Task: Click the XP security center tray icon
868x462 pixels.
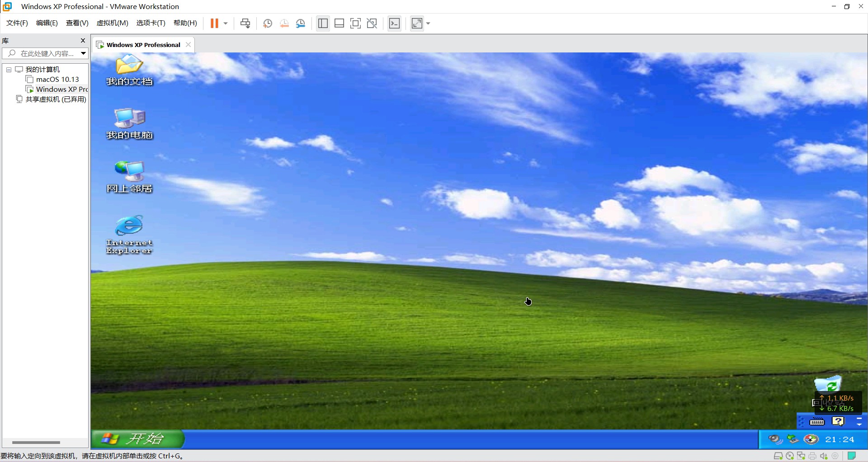Action: [811, 439]
